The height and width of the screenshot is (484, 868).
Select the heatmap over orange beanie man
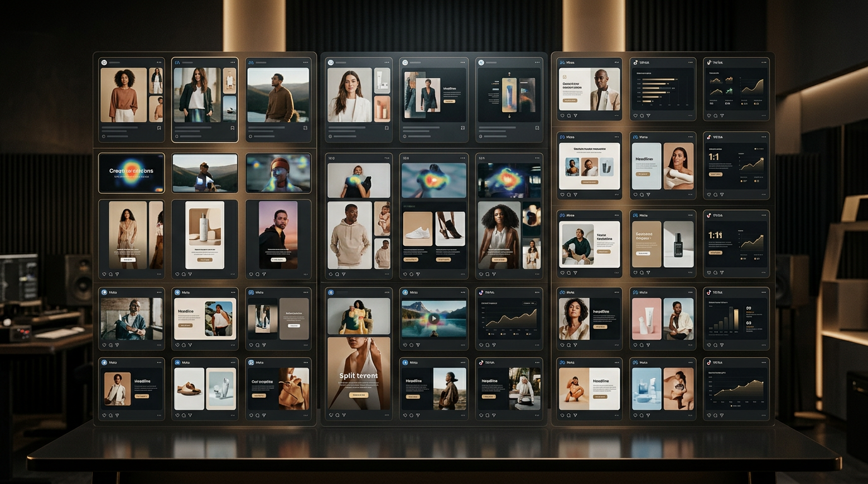click(278, 172)
